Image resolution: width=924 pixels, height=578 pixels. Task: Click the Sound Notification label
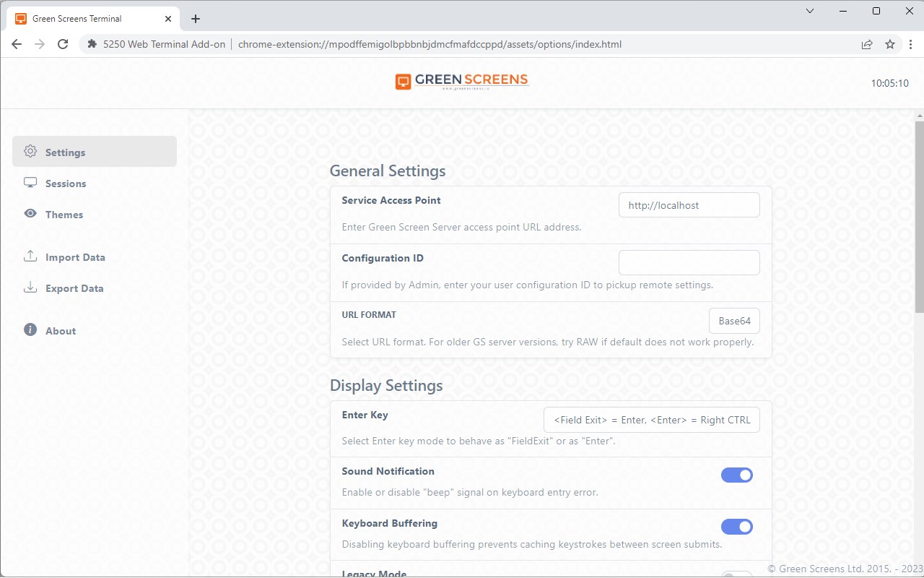388,471
